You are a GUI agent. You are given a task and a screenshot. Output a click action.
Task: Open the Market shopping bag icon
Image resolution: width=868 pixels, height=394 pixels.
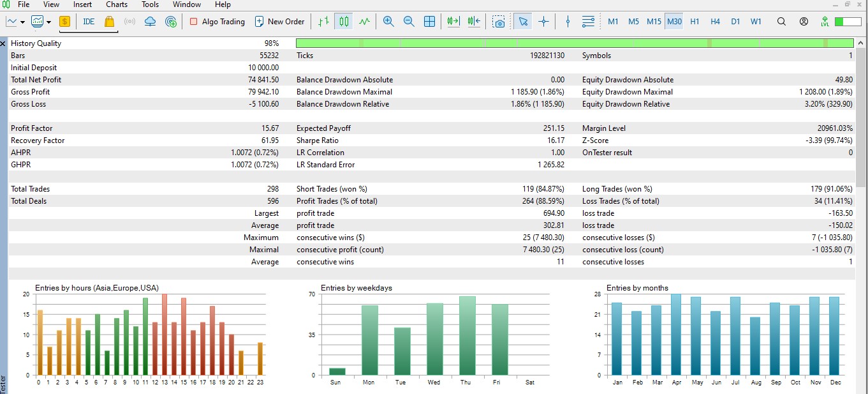tap(109, 21)
